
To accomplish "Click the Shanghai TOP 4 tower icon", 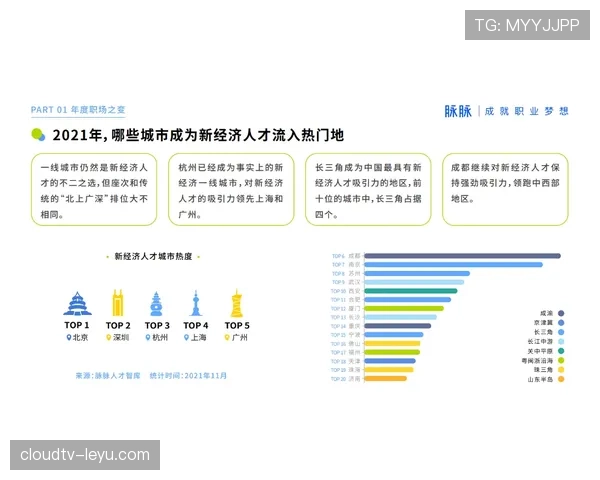I will (196, 304).
